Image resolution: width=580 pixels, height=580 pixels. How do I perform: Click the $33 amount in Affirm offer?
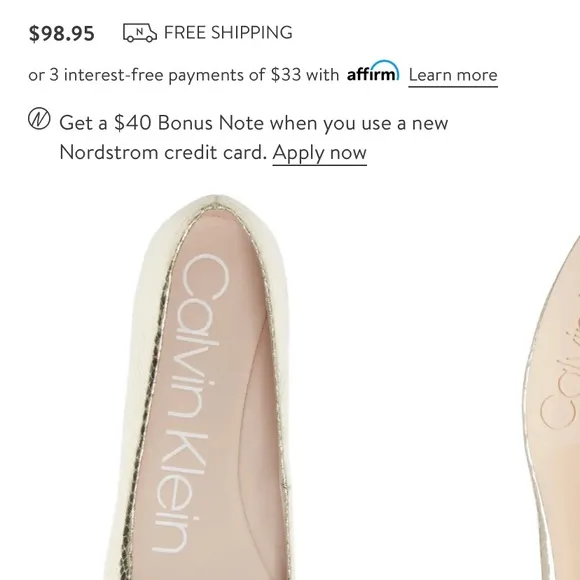(286, 75)
